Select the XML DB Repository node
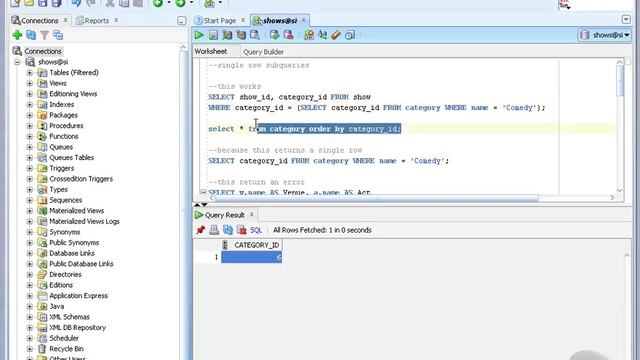This screenshot has height=360, width=640. [77, 327]
